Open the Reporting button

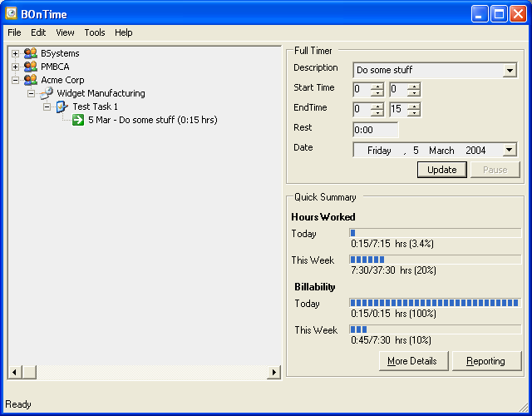click(486, 361)
